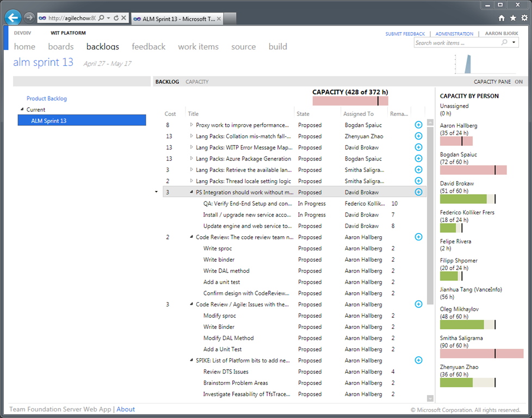Viewport: 532px width, 418px height.
Task: Open the search work items dropdown arrow
Action: [514, 42]
